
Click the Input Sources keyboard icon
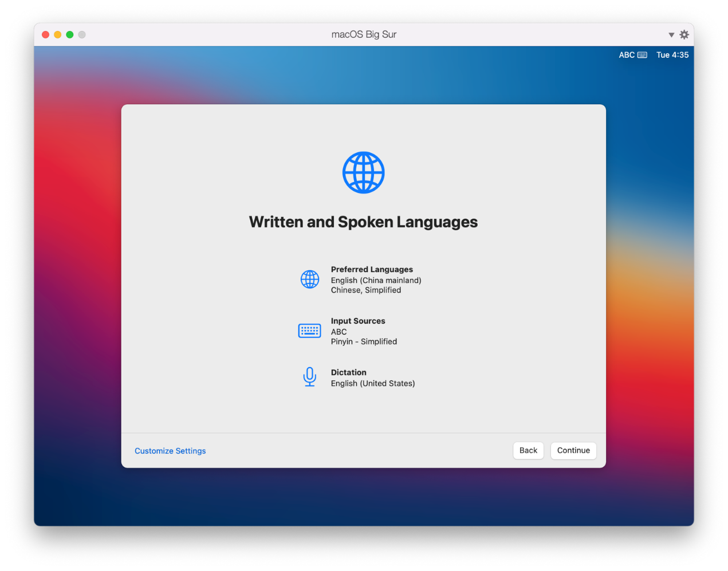(x=309, y=330)
